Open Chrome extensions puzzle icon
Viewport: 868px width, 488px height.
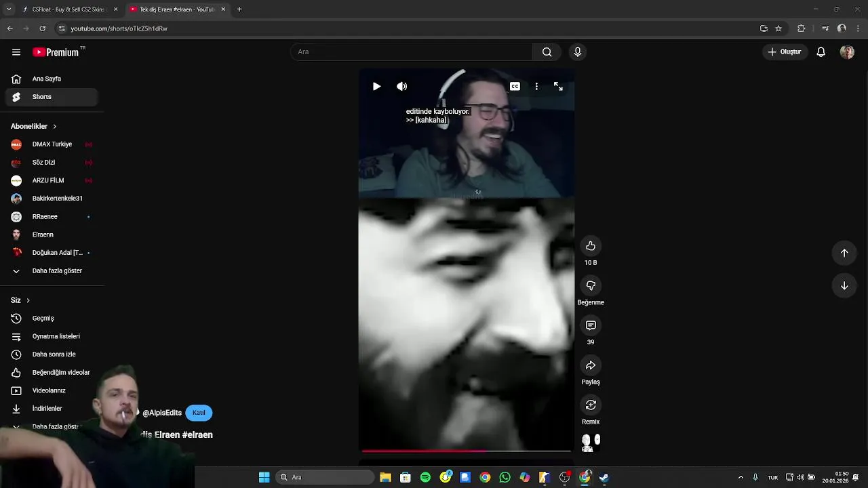pyautogui.click(x=801, y=28)
